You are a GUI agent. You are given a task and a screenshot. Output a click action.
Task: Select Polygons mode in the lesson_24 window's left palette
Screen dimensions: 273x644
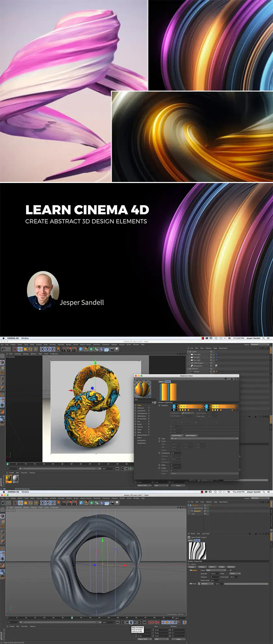coord(2,388)
